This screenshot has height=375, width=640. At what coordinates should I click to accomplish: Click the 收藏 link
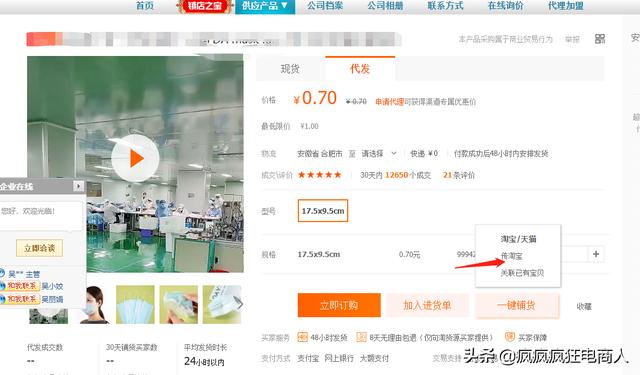pos(584,306)
